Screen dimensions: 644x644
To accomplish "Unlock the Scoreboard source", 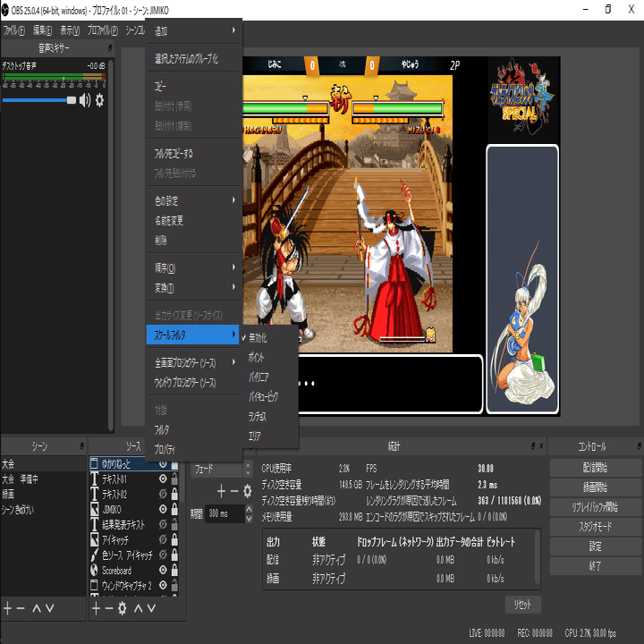I will (174, 570).
